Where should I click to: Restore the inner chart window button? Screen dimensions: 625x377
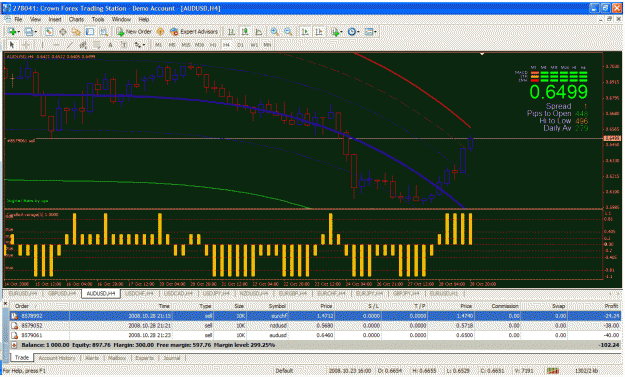(x=609, y=19)
